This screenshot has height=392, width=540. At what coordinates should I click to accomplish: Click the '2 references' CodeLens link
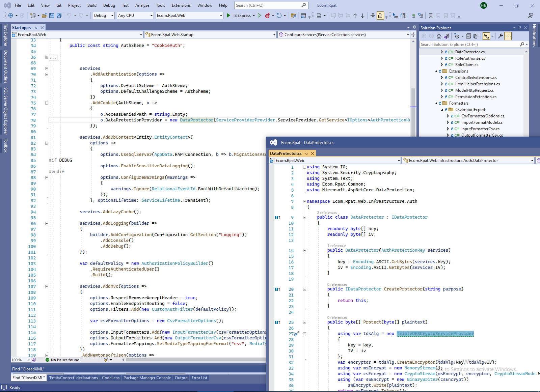(327, 213)
